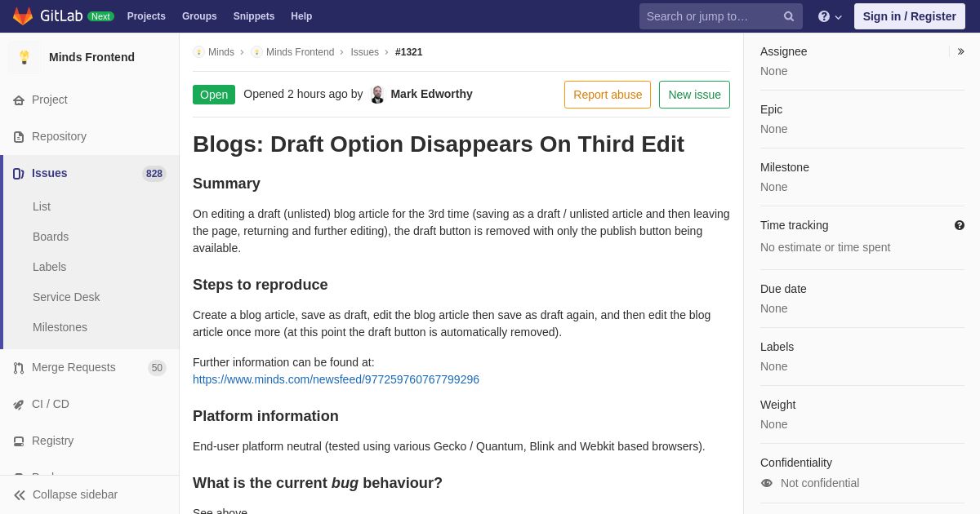Click the CI / CD rocket icon
The image size is (980, 514).
(19, 405)
